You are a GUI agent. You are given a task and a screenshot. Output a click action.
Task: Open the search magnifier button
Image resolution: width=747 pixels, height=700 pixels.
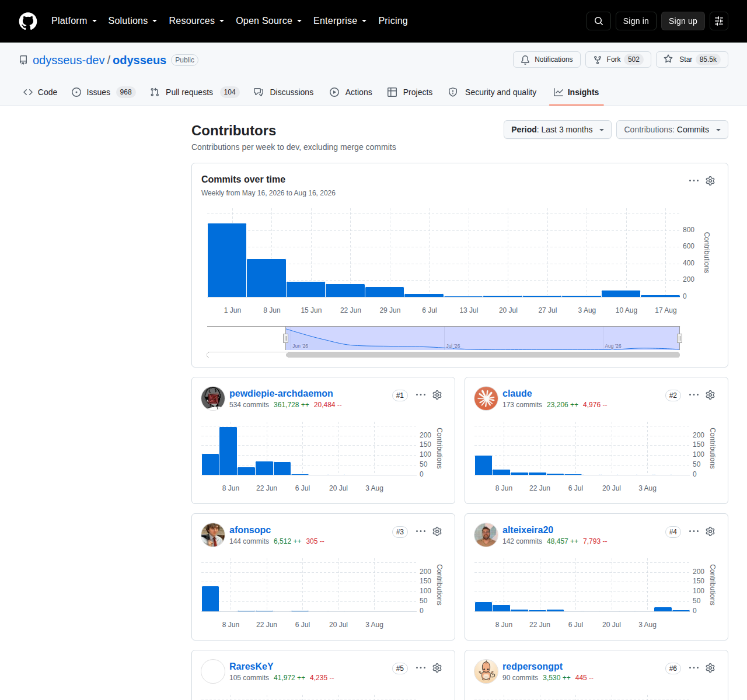click(x=599, y=21)
